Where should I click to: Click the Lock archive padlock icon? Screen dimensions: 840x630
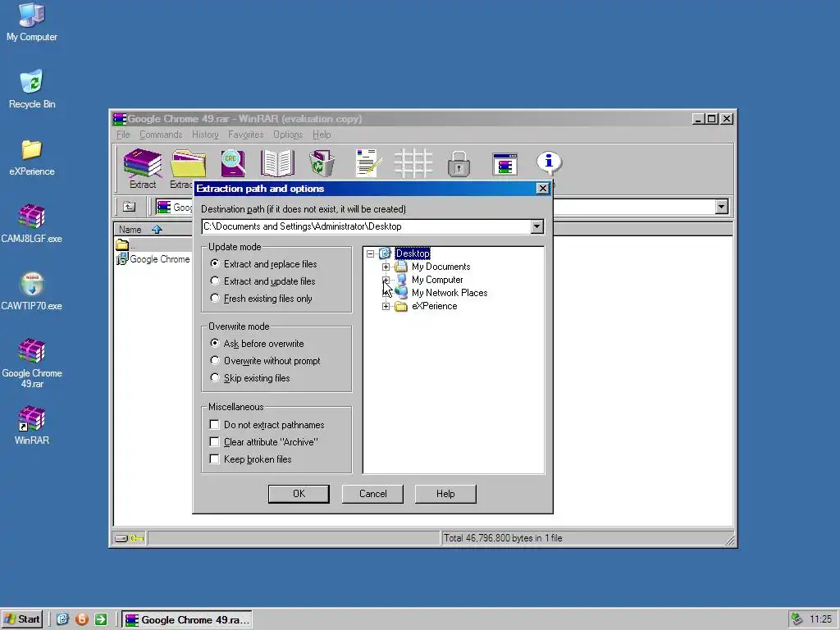pos(459,163)
